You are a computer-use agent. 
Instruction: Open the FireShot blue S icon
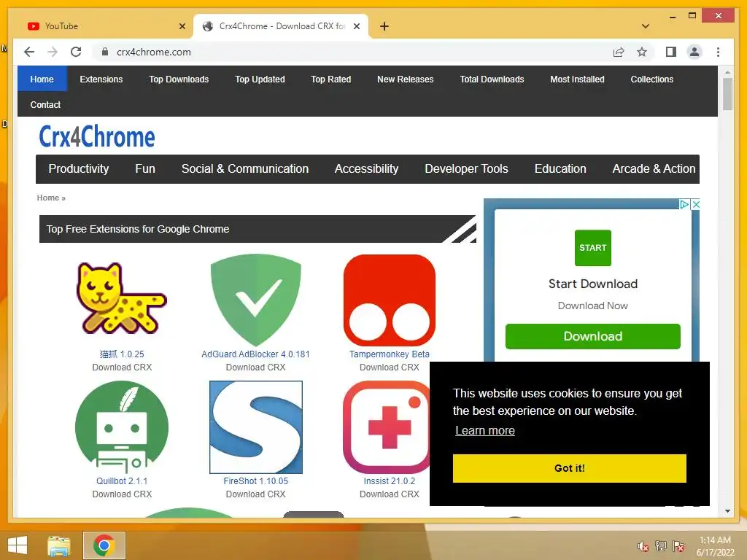pos(256,427)
